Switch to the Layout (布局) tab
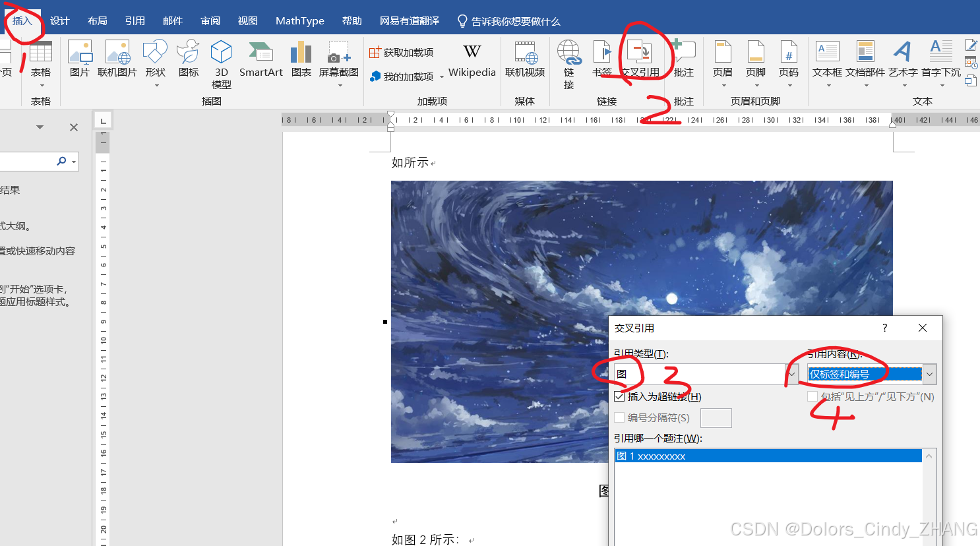The image size is (980, 546). [97, 21]
